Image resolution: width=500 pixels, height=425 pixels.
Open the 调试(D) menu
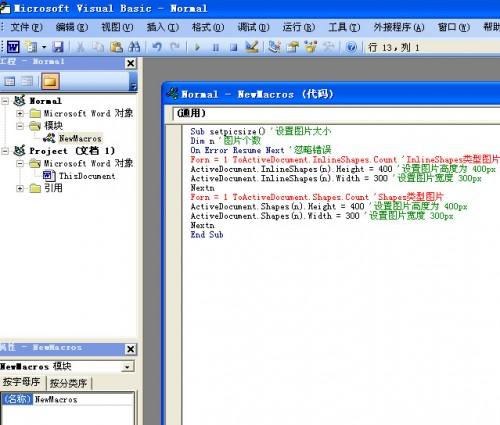tap(253, 27)
